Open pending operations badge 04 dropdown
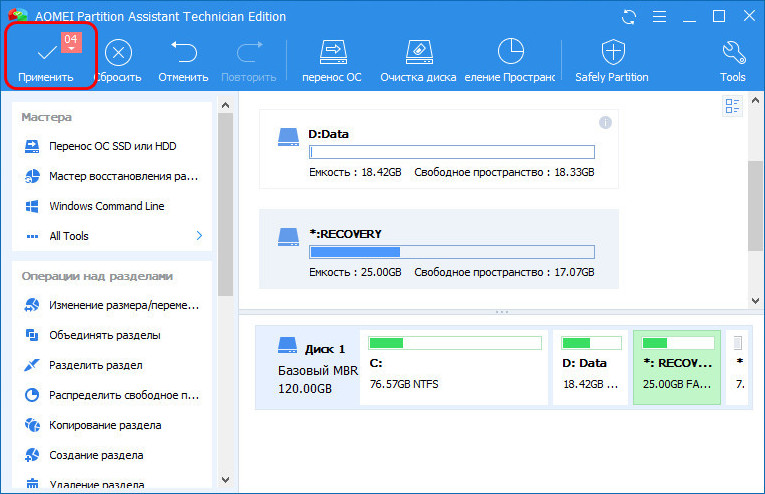This screenshot has height=494, width=765. 71,42
